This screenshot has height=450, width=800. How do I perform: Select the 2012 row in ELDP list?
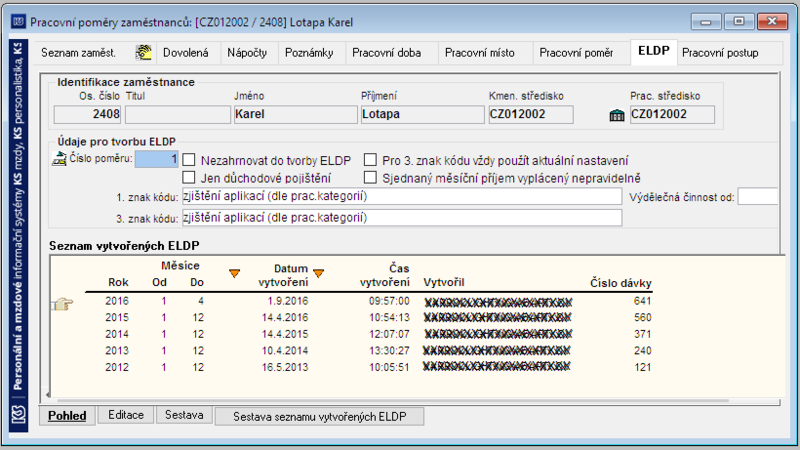coord(368,367)
